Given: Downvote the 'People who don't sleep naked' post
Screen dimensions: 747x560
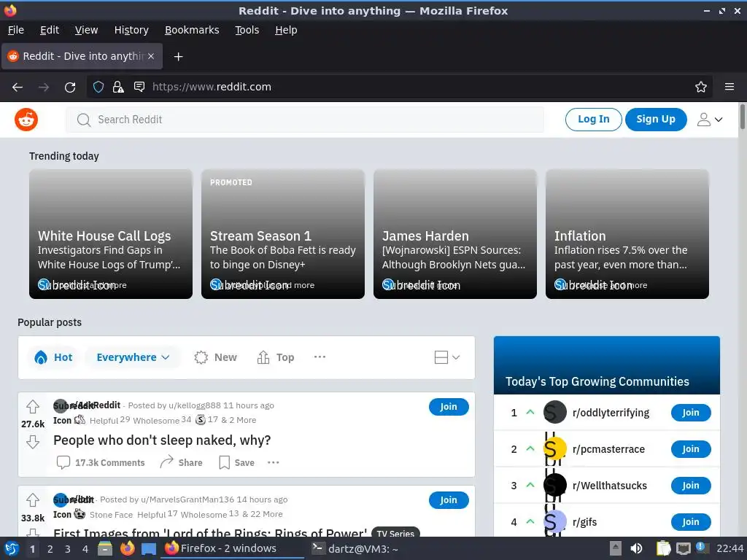Looking at the screenshot, I should (33, 442).
